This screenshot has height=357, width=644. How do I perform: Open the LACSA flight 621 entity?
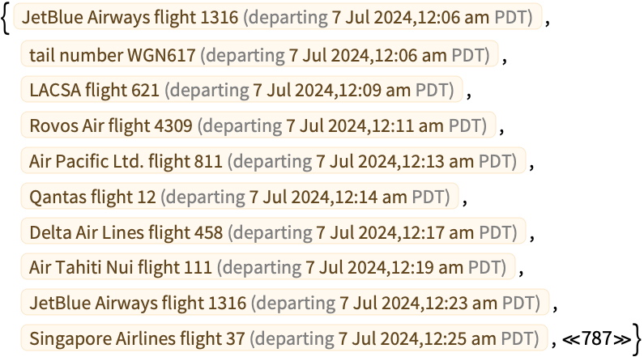pyautogui.click(x=241, y=90)
